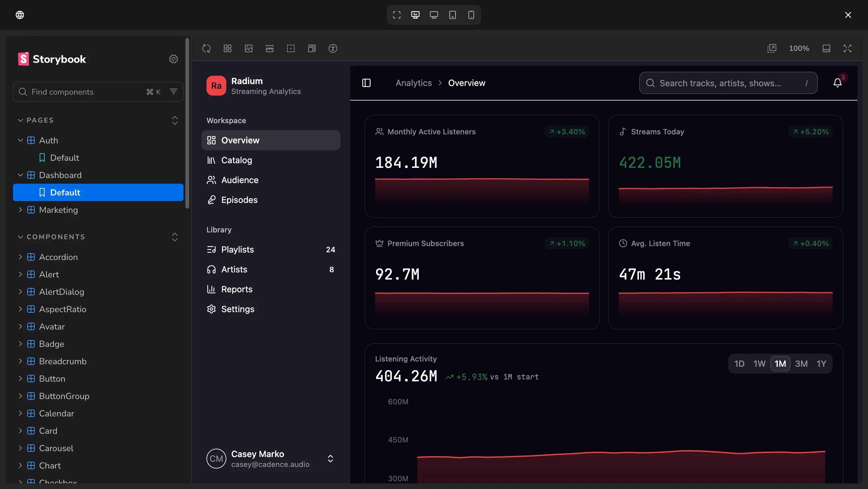This screenshot has height=489, width=868.
Task: Toggle the background image toolbar icon
Action: point(249,49)
